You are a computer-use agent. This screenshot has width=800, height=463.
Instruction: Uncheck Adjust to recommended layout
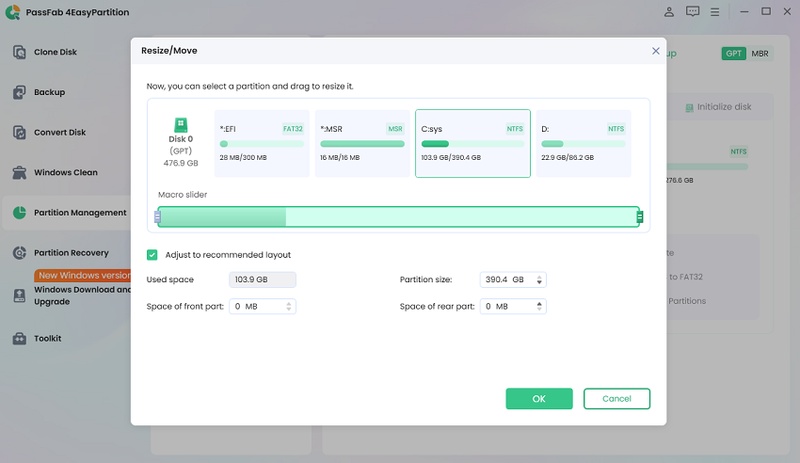[152, 255]
